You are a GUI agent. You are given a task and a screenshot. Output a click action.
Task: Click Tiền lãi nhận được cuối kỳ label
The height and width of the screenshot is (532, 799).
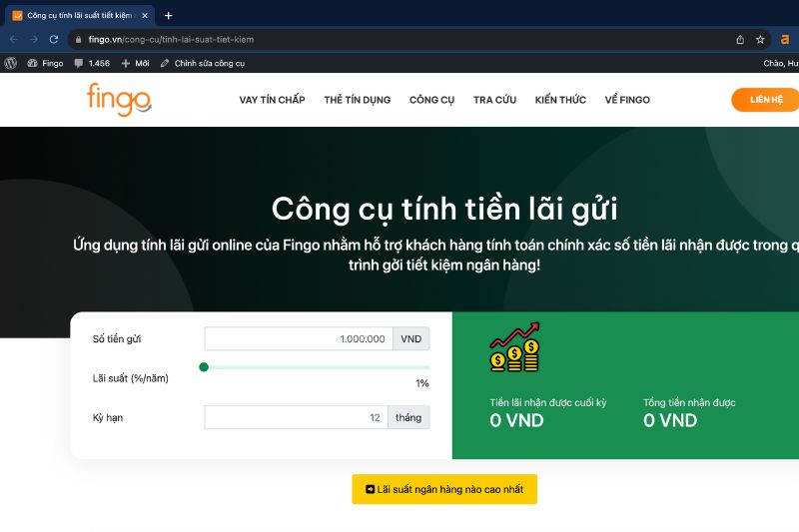[x=548, y=402]
